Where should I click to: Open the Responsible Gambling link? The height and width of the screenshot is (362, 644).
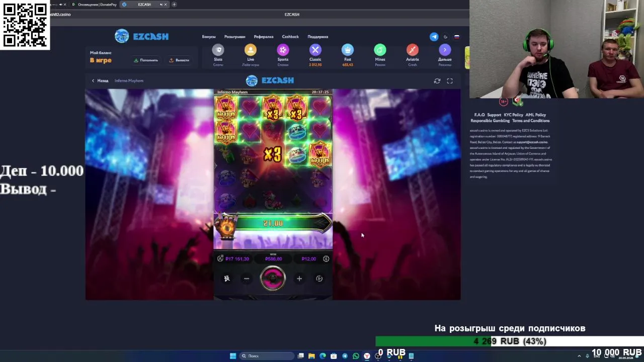pyautogui.click(x=490, y=121)
